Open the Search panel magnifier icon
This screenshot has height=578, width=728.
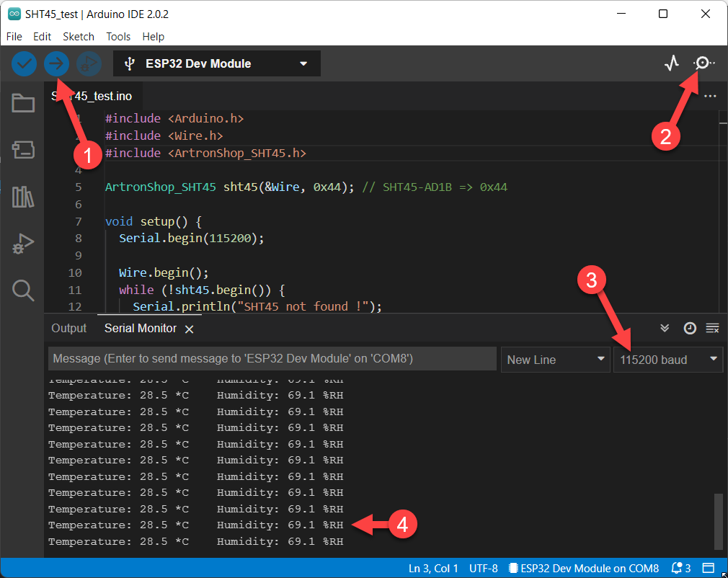coord(23,290)
